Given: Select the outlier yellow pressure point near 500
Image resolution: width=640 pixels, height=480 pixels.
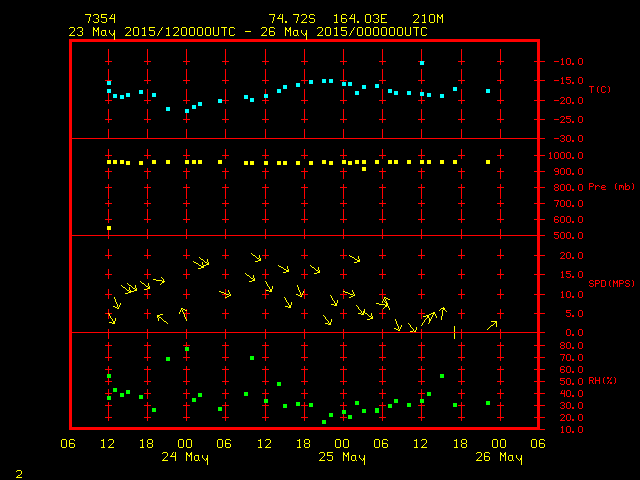Looking at the screenshot, I should point(109,228).
